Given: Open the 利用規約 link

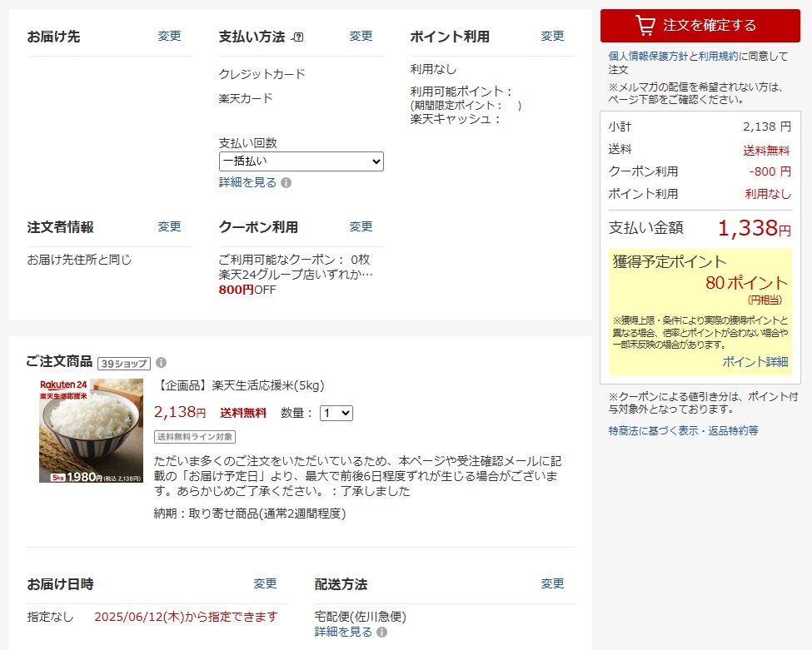Looking at the screenshot, I should click(718, 57).
